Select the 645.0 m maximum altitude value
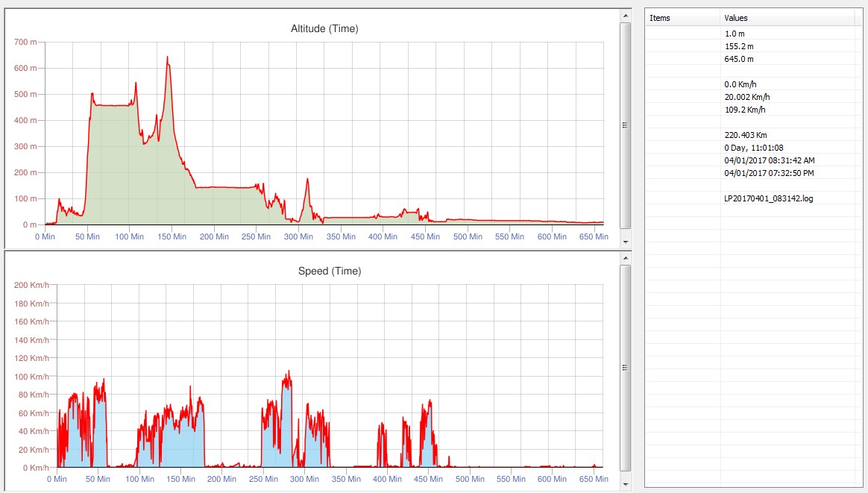868x493 pixels. (x=739, y=59)
